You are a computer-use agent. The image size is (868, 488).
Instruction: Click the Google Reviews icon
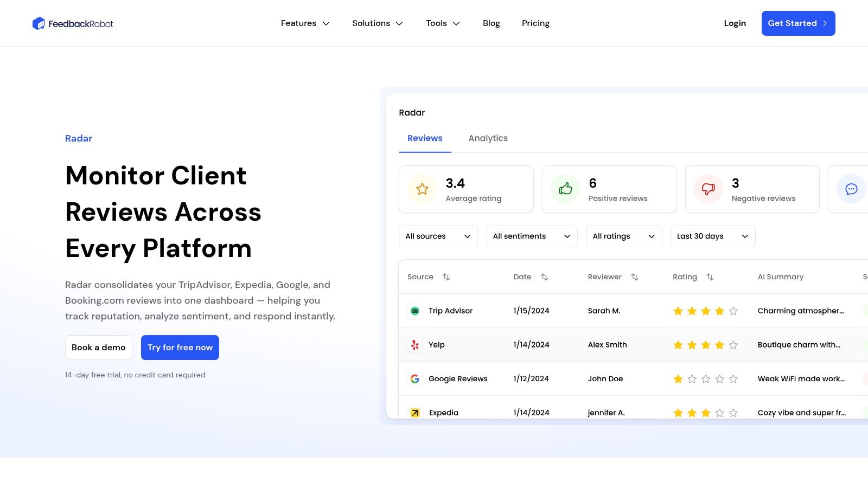point(414,378)
